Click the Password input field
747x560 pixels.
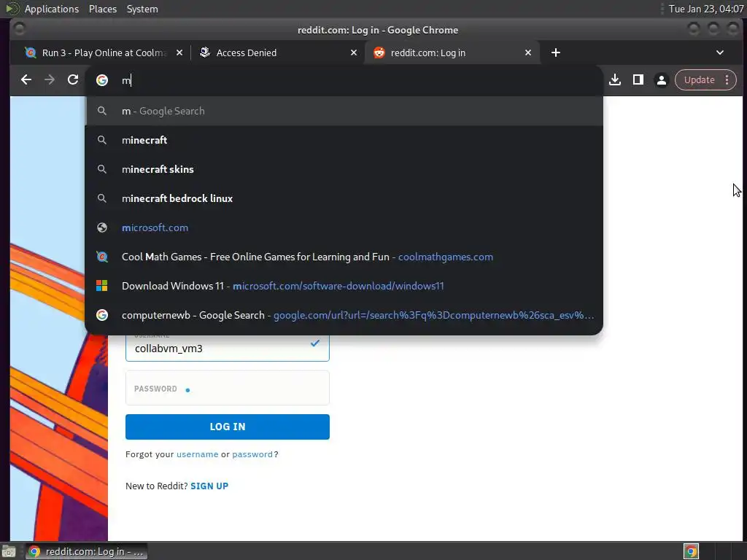pos(228,388)
